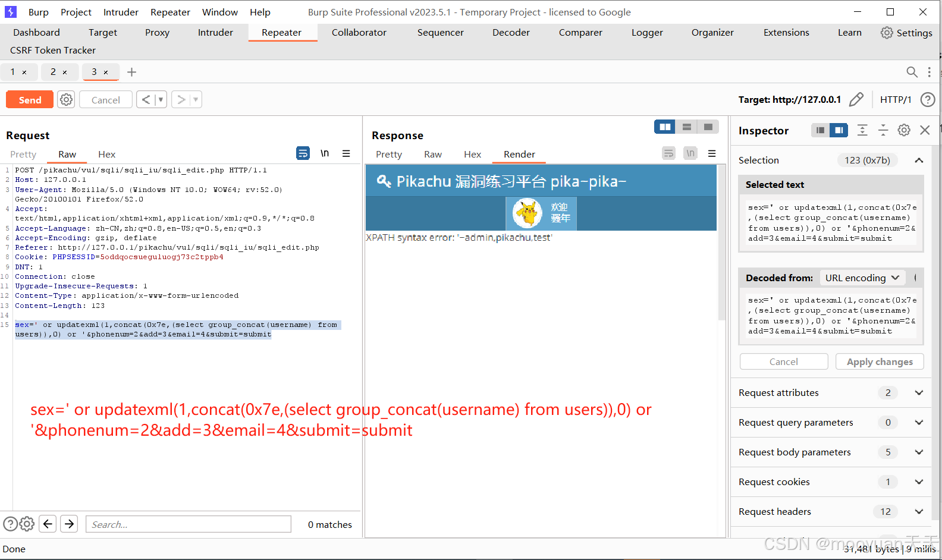Viewport: 942px width, 560px height.
Task: Focus the request Search field
Action: tap(189, 524)
